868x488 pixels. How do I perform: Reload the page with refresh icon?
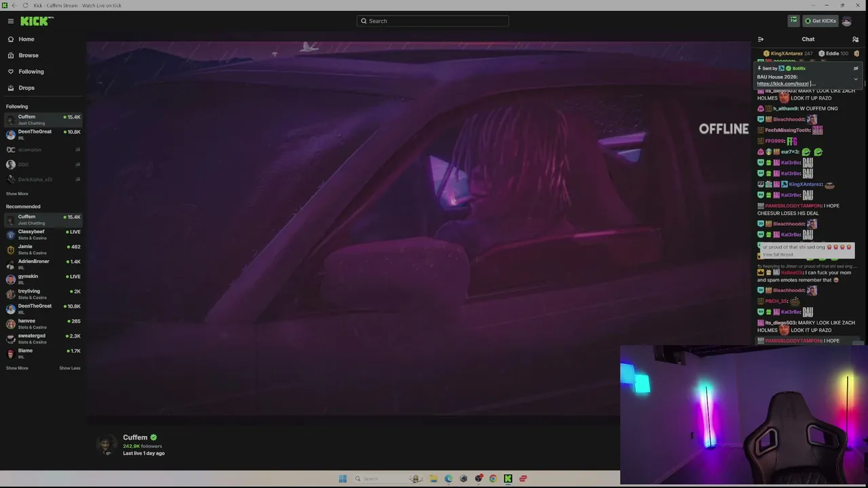(x=26, y=5)
